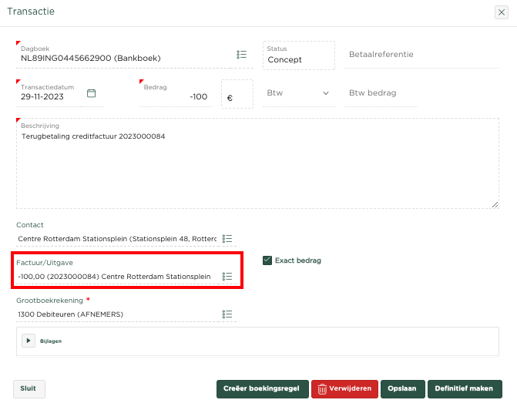Viewport: 517px width, 420px height.
Task: Close the Transactie dialog with X
Action: [x=501, y=12]
